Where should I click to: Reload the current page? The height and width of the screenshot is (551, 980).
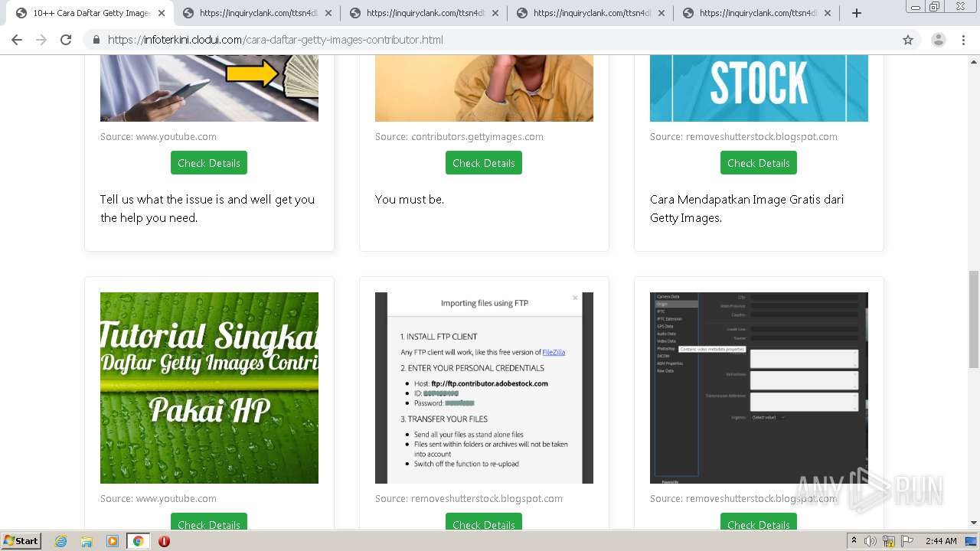pos(66,40)
